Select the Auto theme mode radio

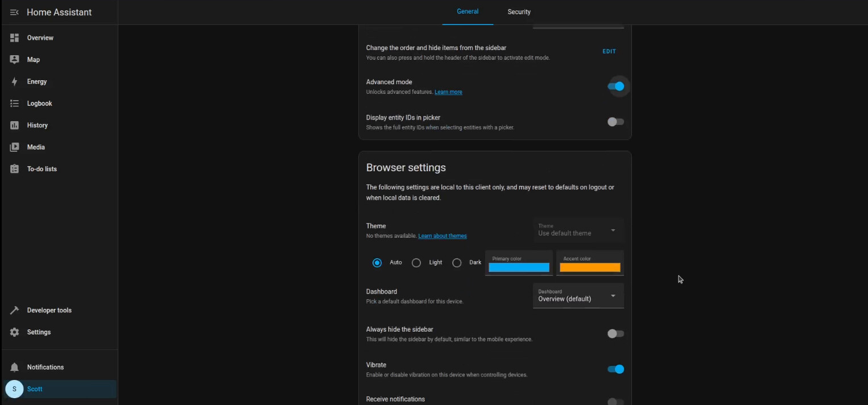(377, 263)
